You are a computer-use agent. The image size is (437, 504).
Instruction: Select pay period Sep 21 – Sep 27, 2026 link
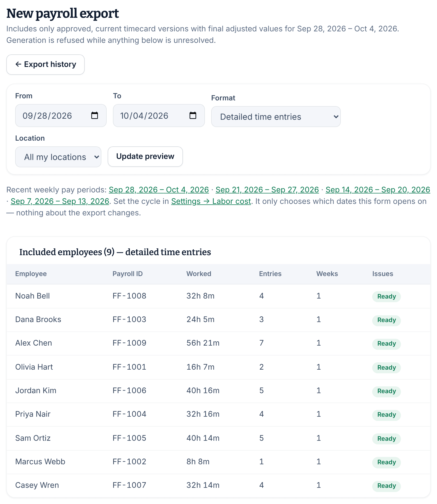[267, 190]
